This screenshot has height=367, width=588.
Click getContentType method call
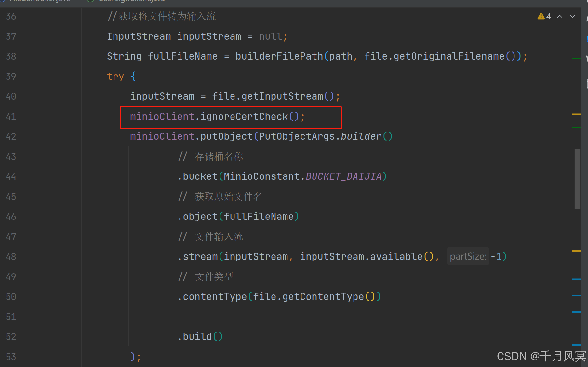[x=323, y=297]
